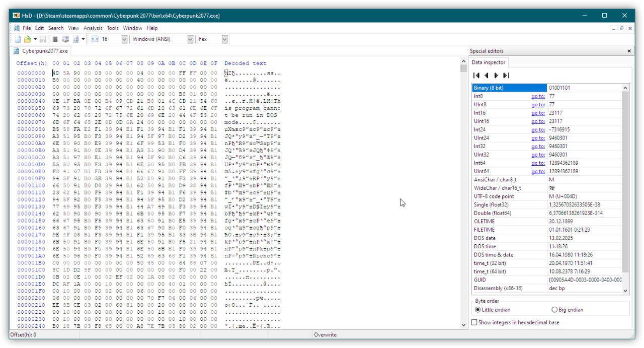Click the Open main memory chip icon
Viewport: 644px width, 348px height.
(x=55, y=39)
